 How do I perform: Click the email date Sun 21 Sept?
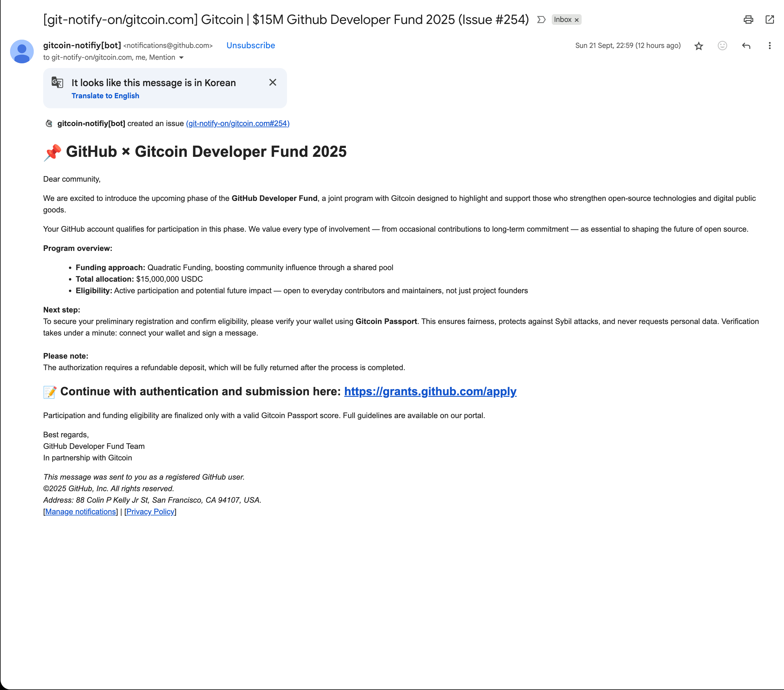pyautogui.click(x=628, y=46)
